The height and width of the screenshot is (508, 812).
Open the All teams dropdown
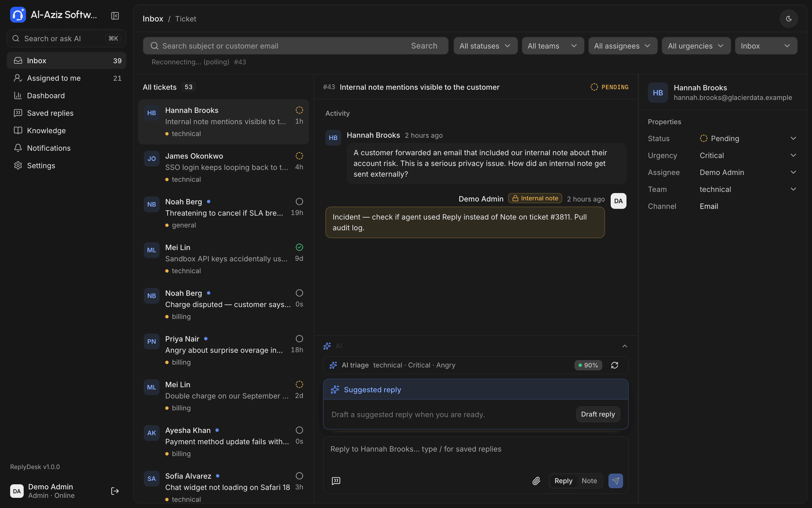point(553,46)
